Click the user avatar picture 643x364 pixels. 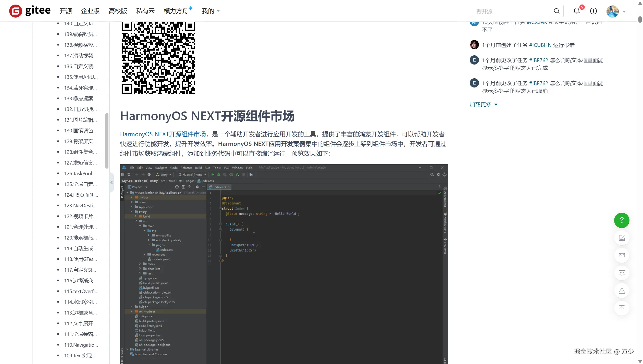[x=612, y=11]
